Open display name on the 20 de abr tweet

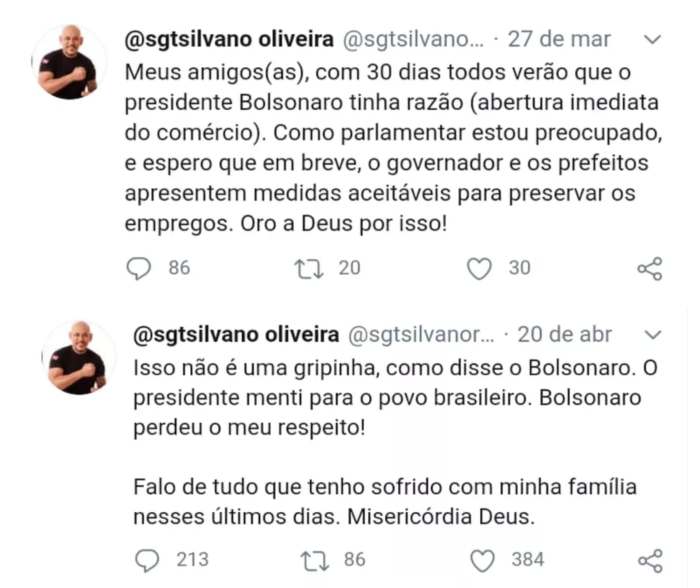coord(236,335)
